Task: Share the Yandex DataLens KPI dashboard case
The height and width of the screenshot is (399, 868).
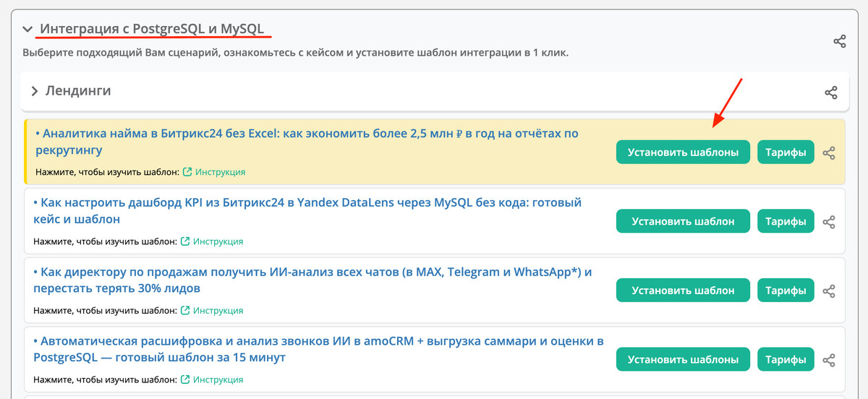Action: click(x=830, y=221)
